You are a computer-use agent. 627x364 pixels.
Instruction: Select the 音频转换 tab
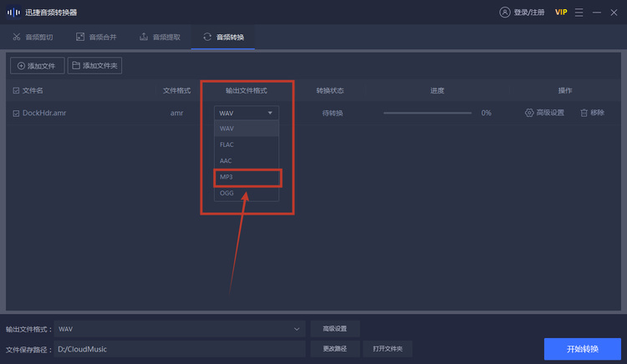tap(223, 37)
